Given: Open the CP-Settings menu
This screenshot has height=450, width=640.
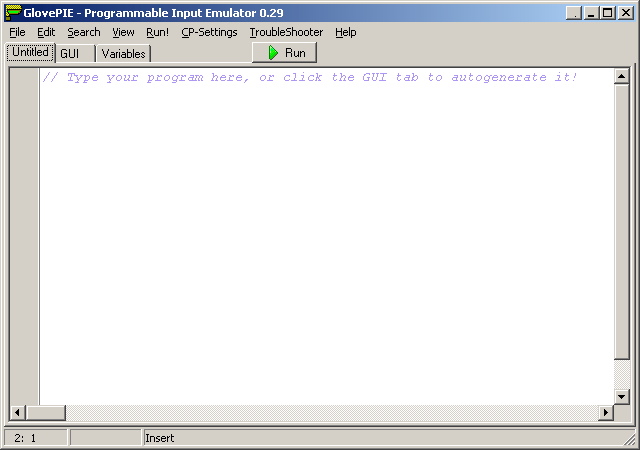Looking at the screenshot, I should click(x=209, y=32).
